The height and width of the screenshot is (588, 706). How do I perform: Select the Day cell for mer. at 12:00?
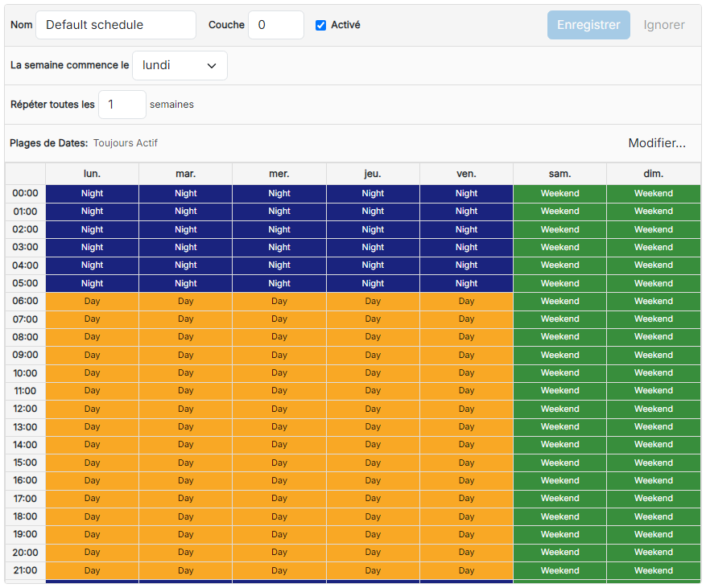coord(279,409)
